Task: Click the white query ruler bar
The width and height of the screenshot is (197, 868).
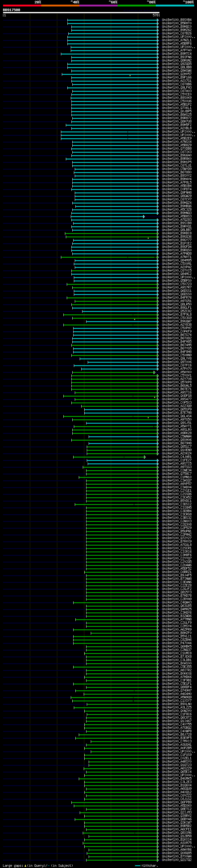Action: pos(81,12)
